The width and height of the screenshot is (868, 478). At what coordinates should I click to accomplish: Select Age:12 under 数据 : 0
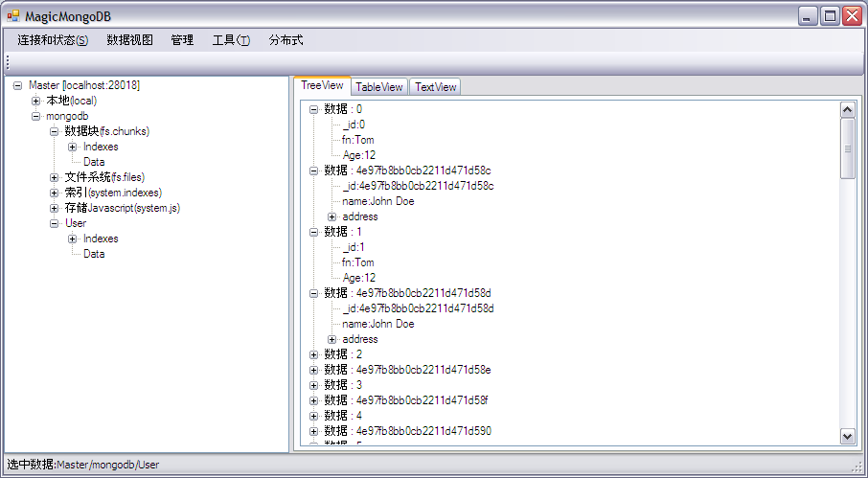click(358, 155)
